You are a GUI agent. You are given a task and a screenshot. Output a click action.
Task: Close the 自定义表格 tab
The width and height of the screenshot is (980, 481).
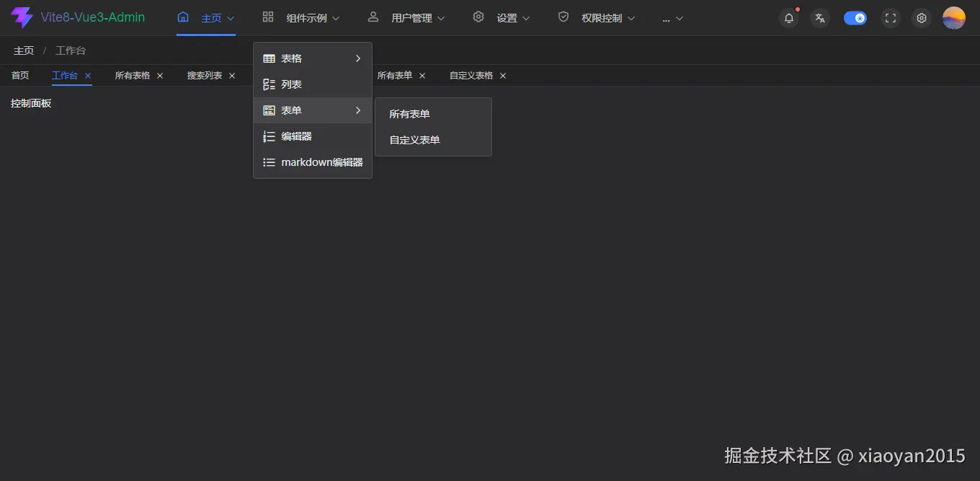pos(503,76)
